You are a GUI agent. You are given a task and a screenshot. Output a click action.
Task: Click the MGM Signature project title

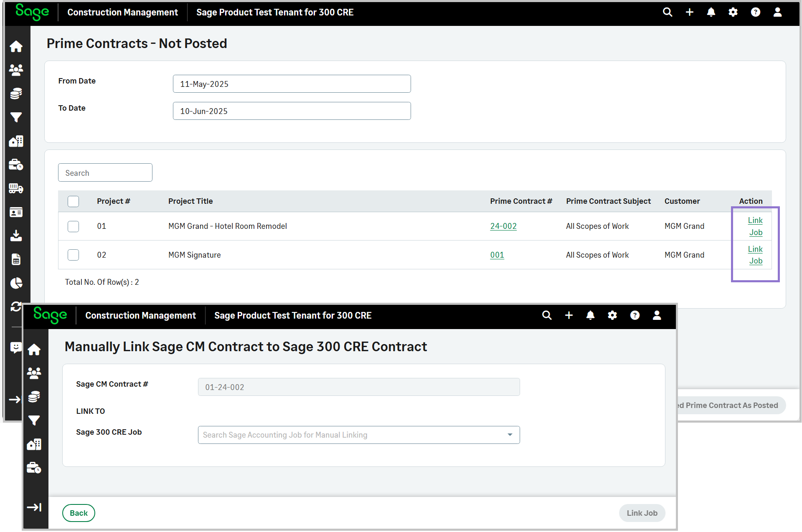[x=194, y=255]
